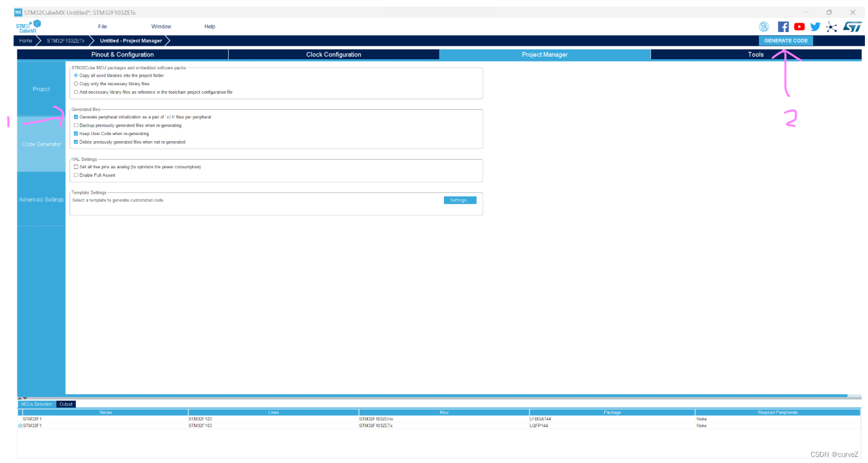Switch to Tools tab
The width and height of the screenshot is (868, 463).
[756, 54]
